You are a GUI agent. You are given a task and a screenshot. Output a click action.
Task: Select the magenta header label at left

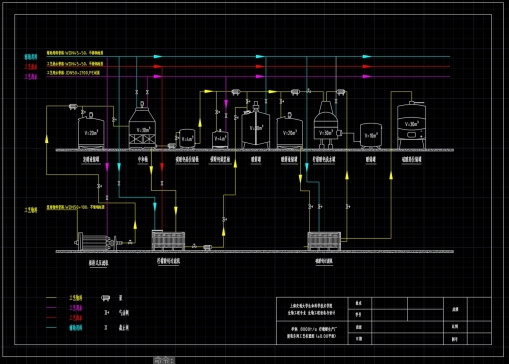tap(31, 77)
